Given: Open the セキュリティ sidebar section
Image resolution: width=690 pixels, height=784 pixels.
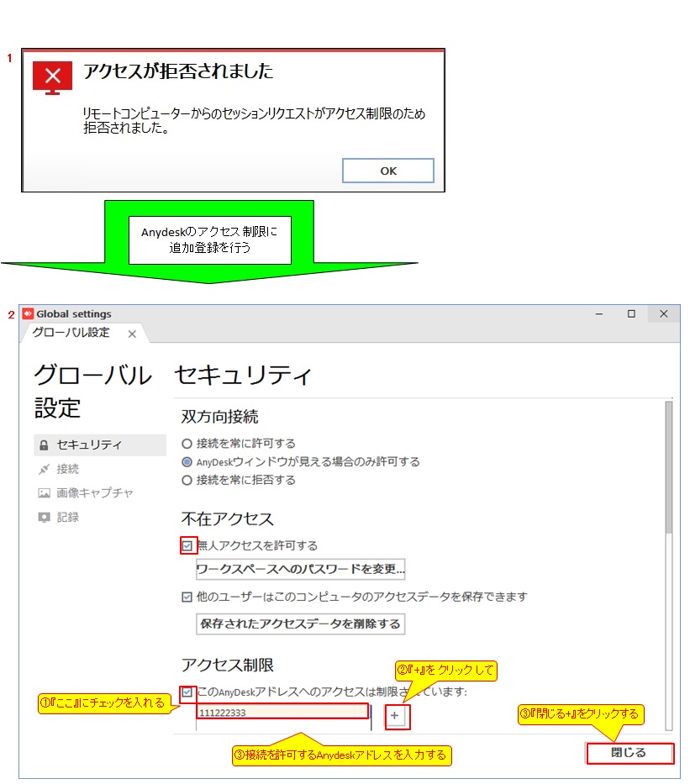Looking at the screenshot, I should (x=100, y=445).
